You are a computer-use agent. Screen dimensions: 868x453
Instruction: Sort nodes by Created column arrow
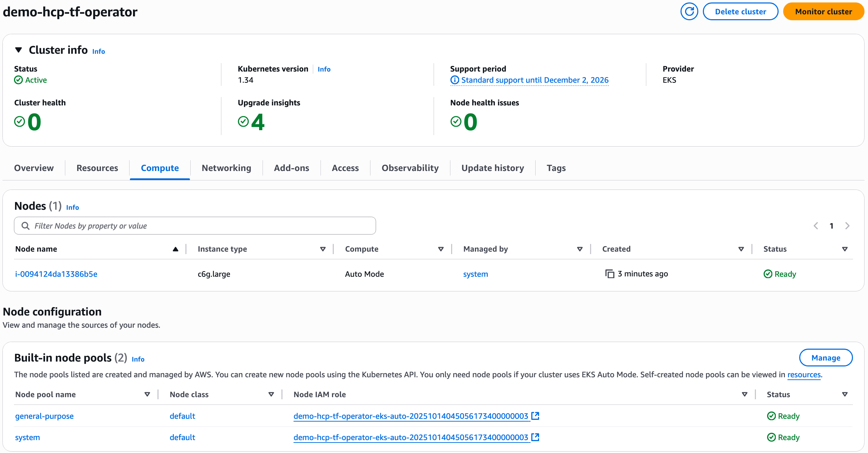coord(741,249)
